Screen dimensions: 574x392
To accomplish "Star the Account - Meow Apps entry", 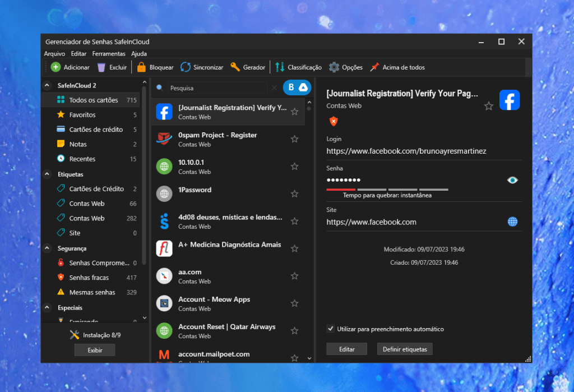I will point(294,303).
